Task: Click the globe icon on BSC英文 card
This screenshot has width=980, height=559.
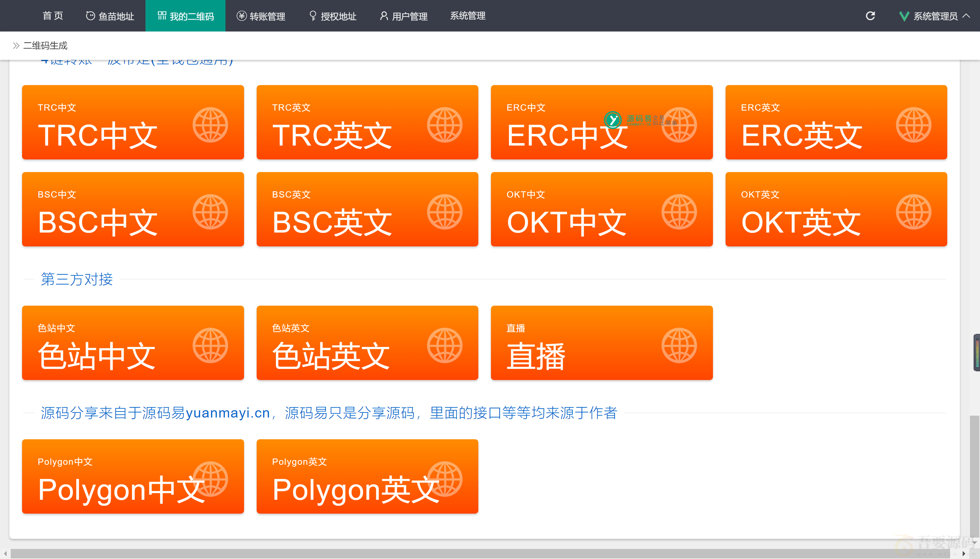Action: click(445, 212)
